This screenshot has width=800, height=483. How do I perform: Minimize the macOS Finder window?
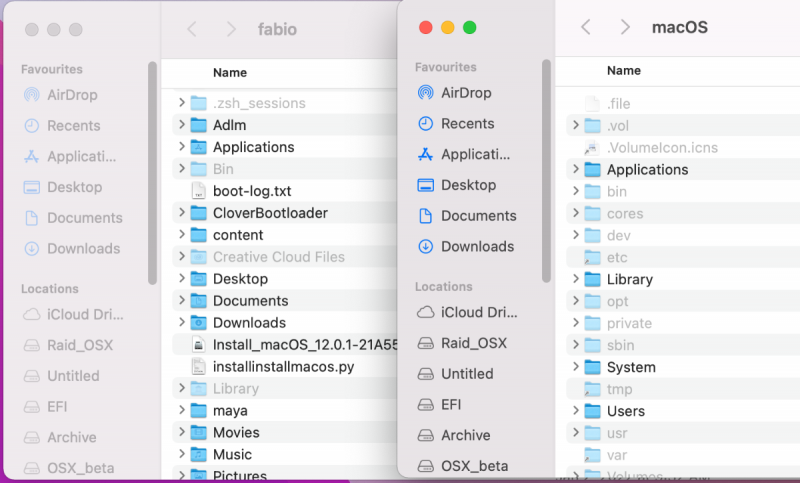point(447,28)
